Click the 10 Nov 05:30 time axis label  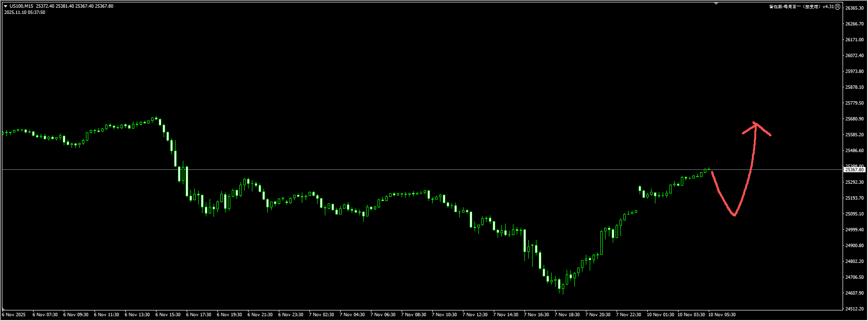(722, 315)
